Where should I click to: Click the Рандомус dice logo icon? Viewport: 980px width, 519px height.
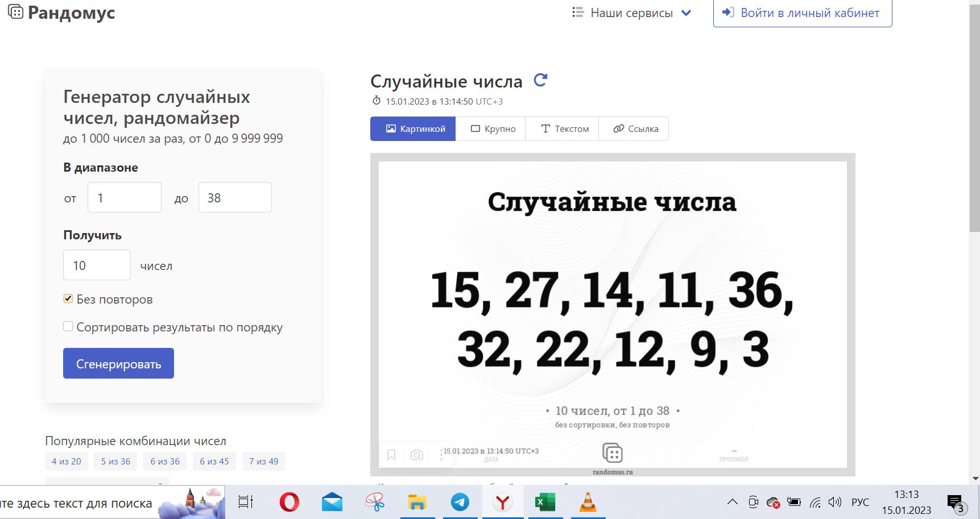tap(15, 11)
